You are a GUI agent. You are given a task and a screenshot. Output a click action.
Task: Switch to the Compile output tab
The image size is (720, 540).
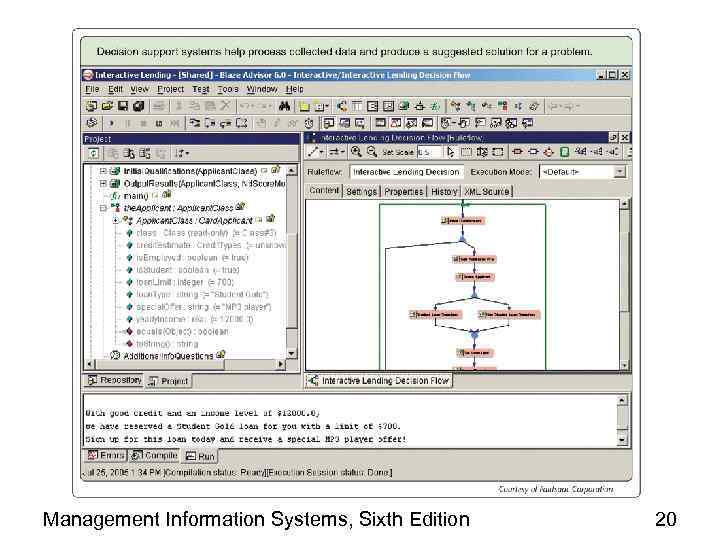[x=155, y=456]
